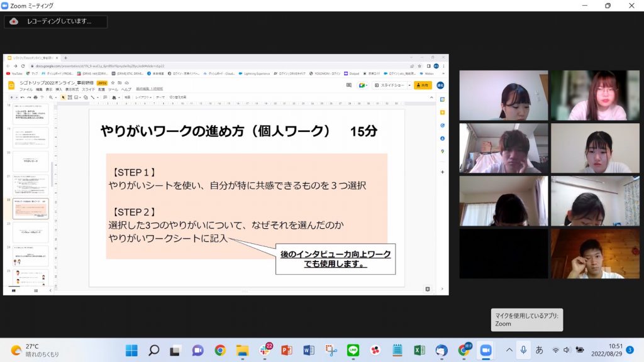Click the undo arrow in Slides toolbar

point(22,97)
